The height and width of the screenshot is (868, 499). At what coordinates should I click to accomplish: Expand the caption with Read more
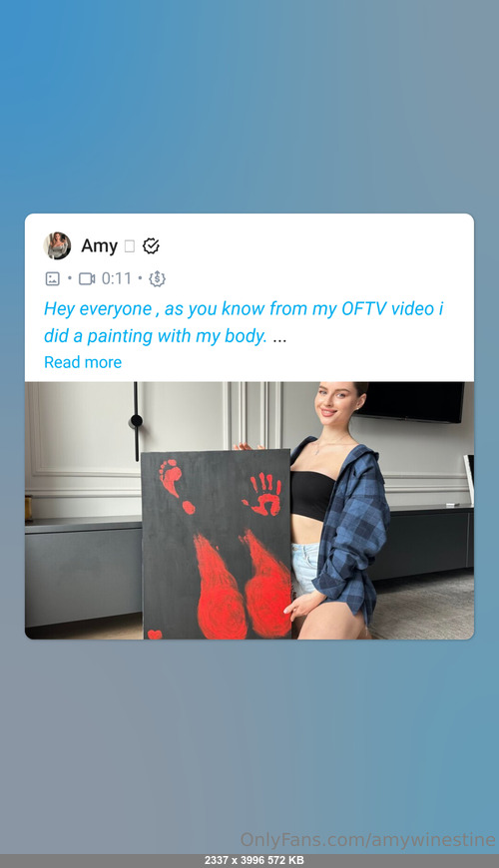[83, 362]
